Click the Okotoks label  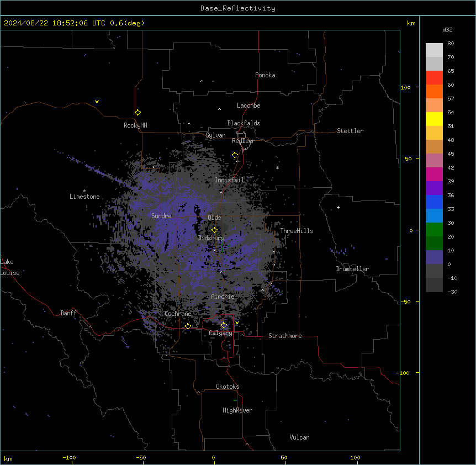[x=228, y=387]
